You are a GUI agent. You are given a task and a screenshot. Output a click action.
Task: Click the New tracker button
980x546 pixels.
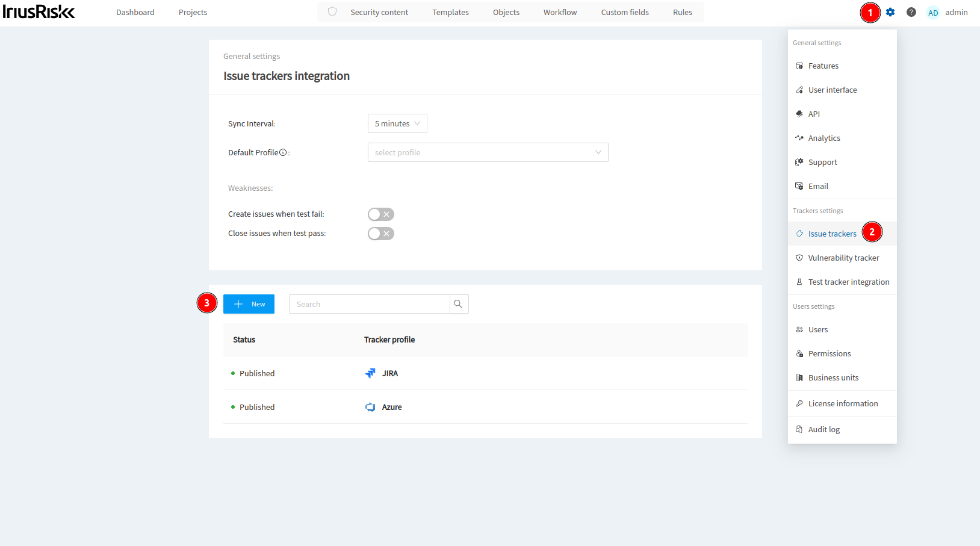[x=249, y=304]
